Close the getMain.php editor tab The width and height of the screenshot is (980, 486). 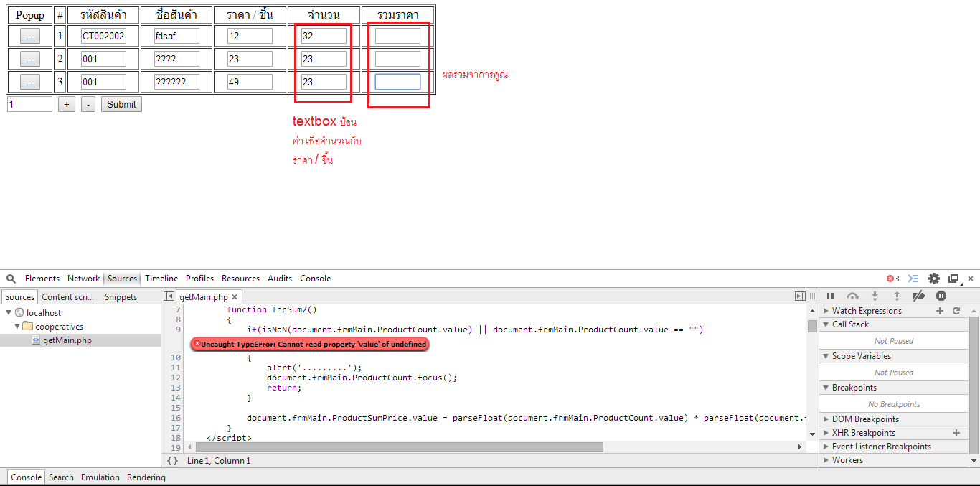235,297
